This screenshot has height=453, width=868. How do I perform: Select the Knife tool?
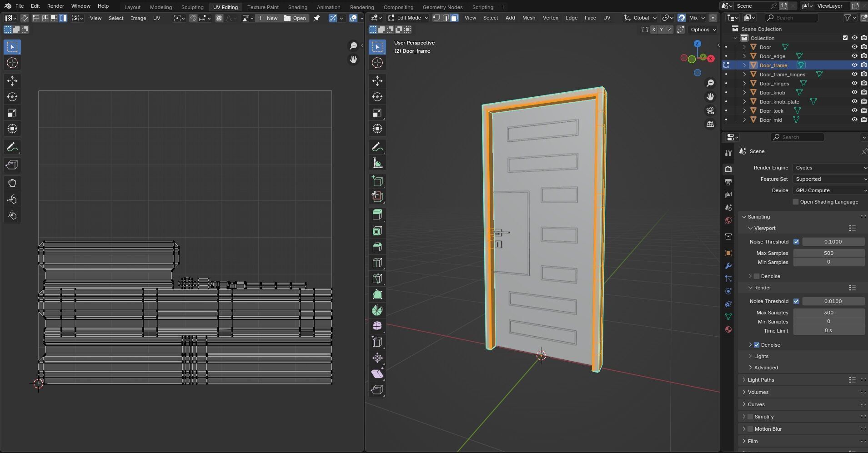[x=377, y=279]
